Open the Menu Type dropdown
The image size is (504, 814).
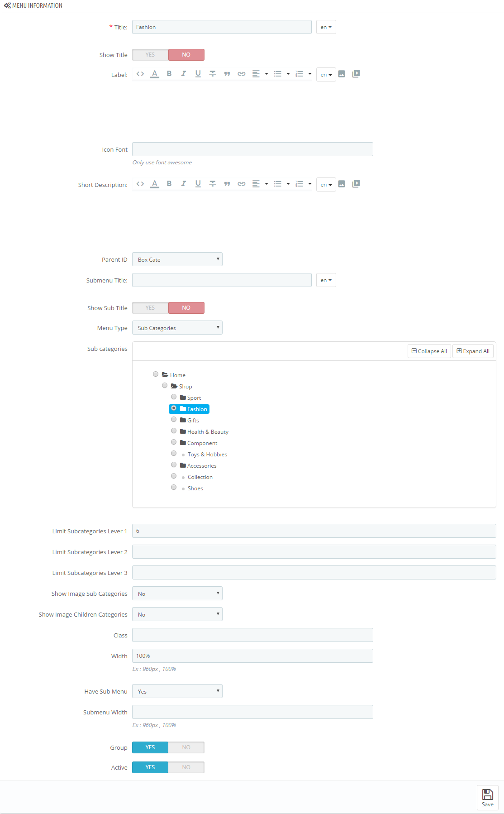coord(177,328)
